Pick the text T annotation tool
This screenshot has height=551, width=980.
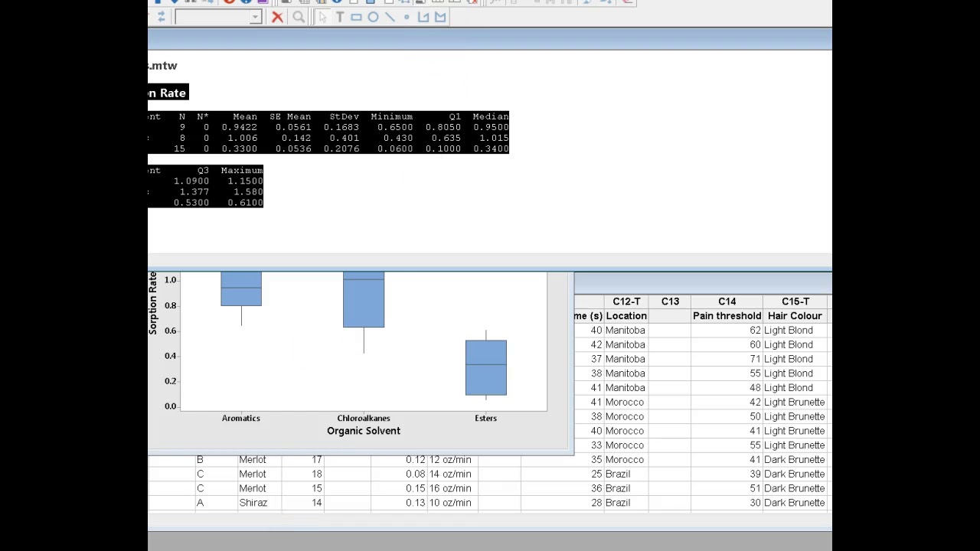tap(339, 17)
